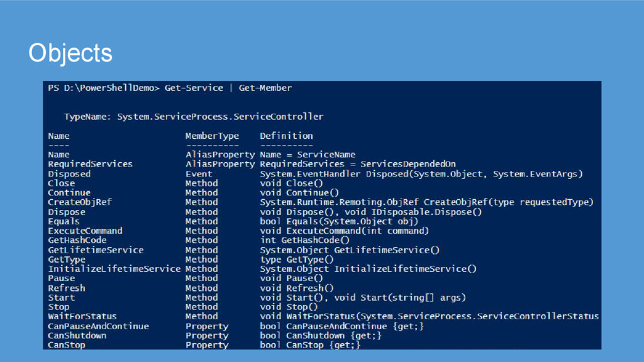Click the Pause method name
This screenshot has width=644, height=362.
[61, 278]
